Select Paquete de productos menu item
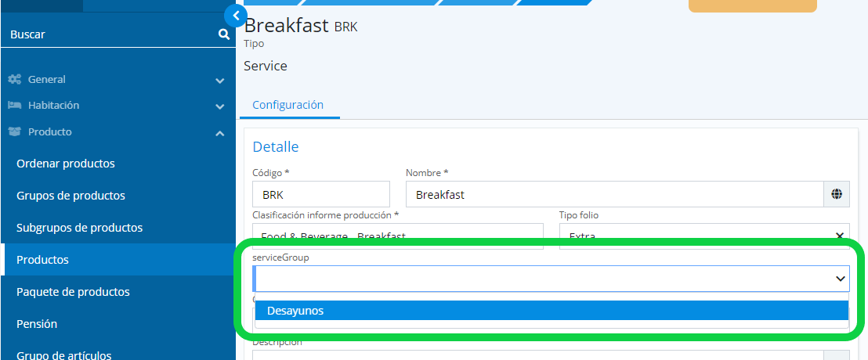 click(x=73, y=292)
